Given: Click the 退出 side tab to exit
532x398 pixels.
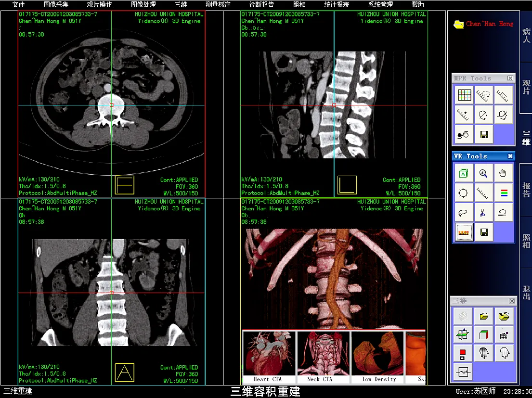Looking at the screenshot, I should (526, 293).
